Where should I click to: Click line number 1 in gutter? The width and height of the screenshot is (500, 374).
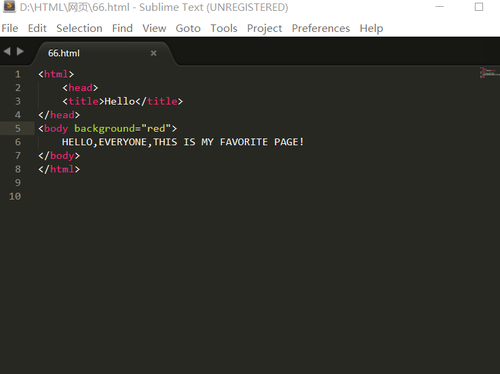[x=18, y=74]
